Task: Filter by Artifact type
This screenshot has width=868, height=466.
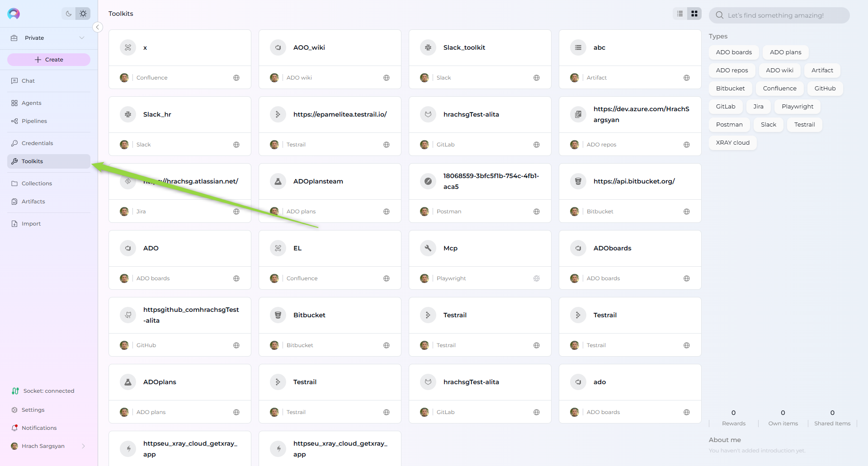Action: [822, 71]
